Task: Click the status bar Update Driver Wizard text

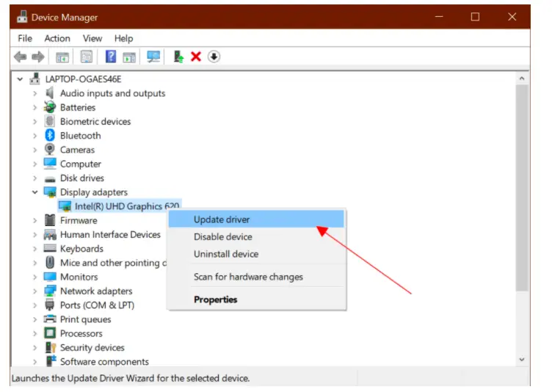Action: (x=131, y=378)
